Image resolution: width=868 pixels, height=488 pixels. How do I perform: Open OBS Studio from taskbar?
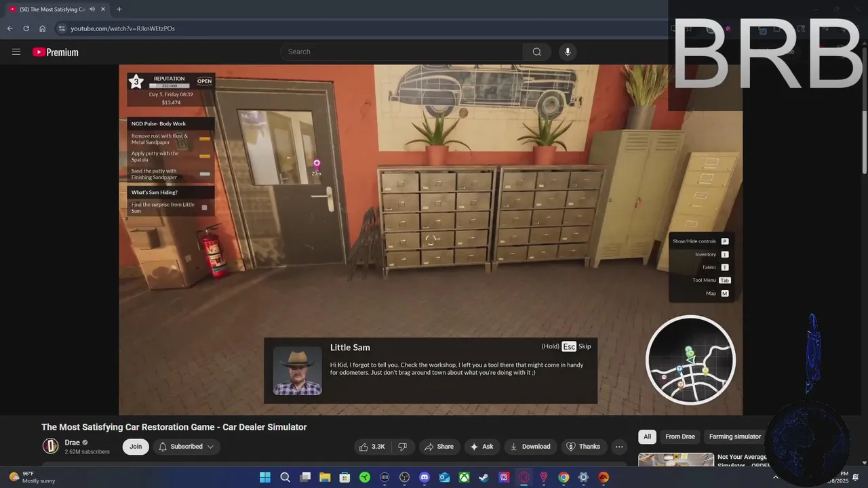405,477
